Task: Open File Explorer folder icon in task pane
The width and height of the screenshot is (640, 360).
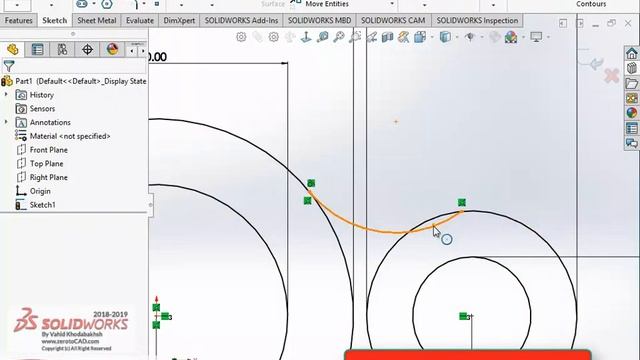Action: (x=632, y=83)
